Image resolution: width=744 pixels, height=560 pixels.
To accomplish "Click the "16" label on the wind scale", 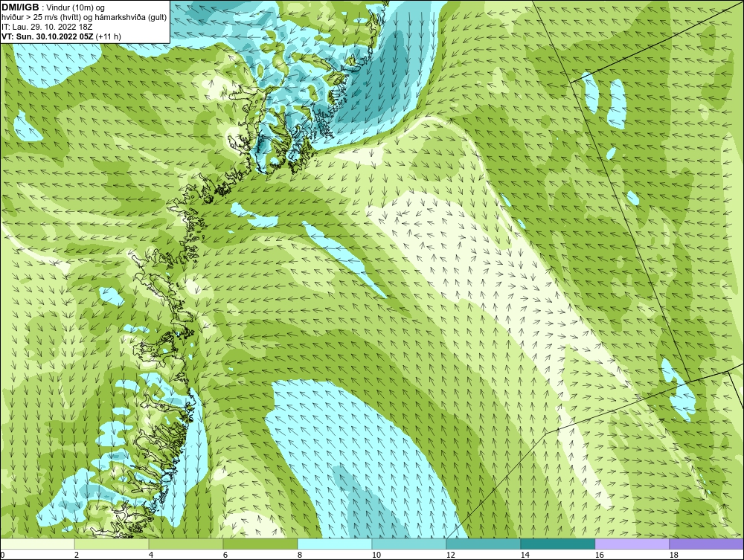I will 600,556.
